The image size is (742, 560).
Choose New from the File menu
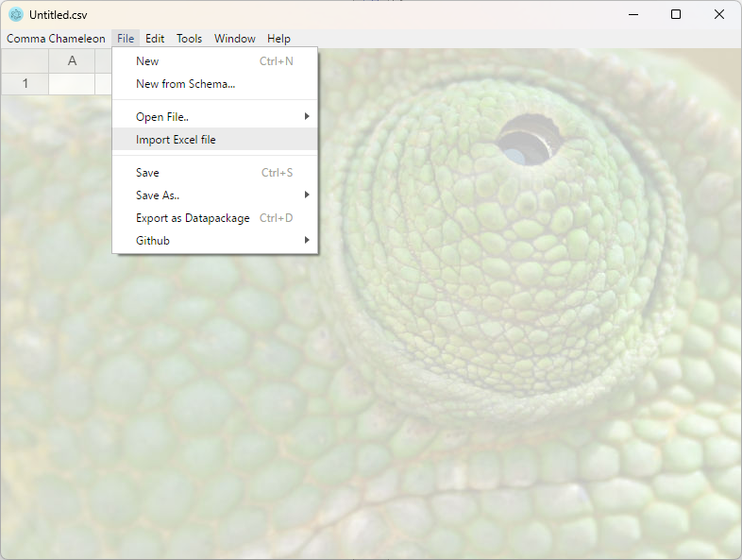point(215,61)
